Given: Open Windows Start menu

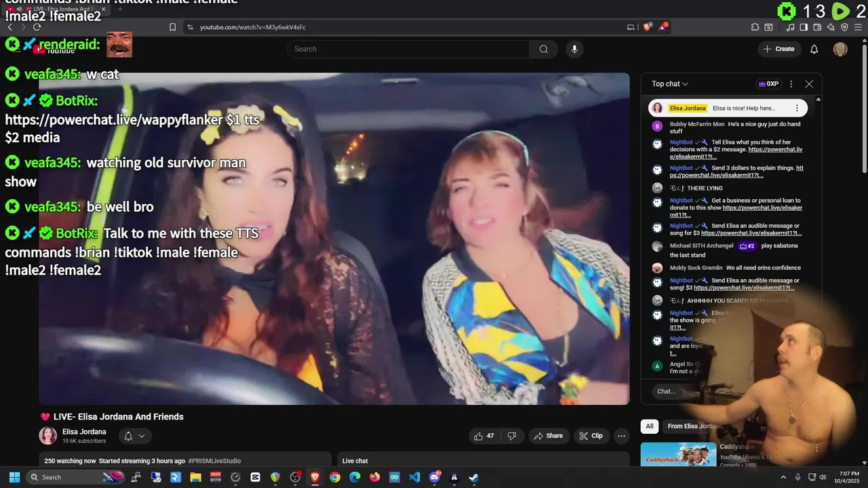Looking at the screenshot, I should point(14,477).
